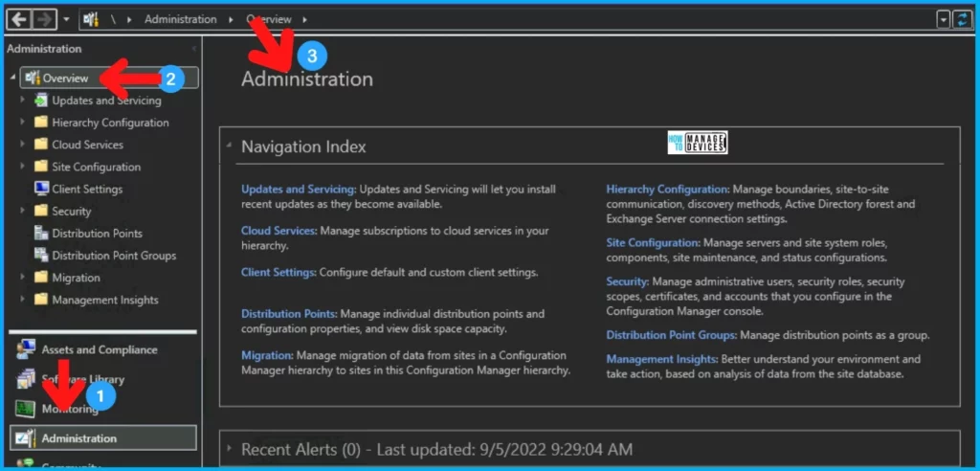Click the Monitoring workspace icon
This screenshot has width=980, height=471.
[26, 409]
